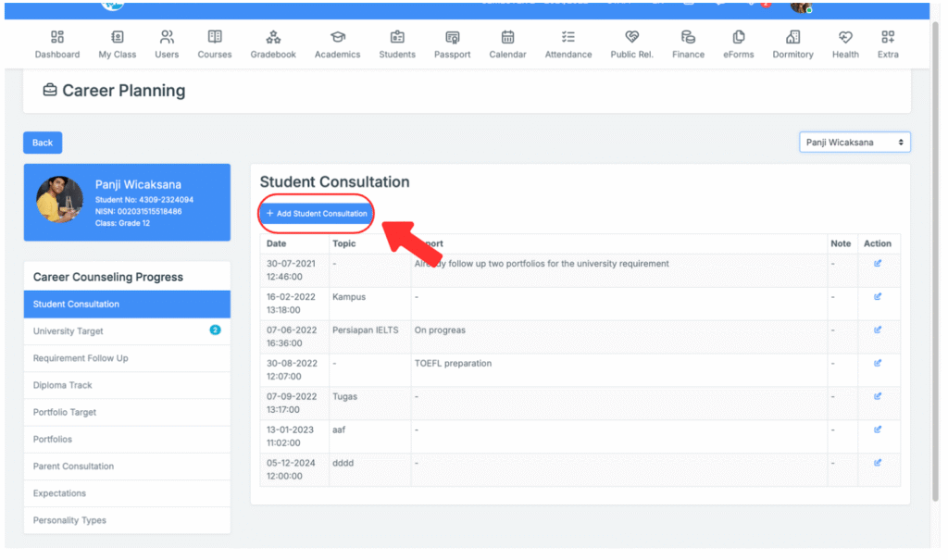The image size is (948, 560).
Task: Open the Dashboard icon in navigation
Action: tap(57, 38)
